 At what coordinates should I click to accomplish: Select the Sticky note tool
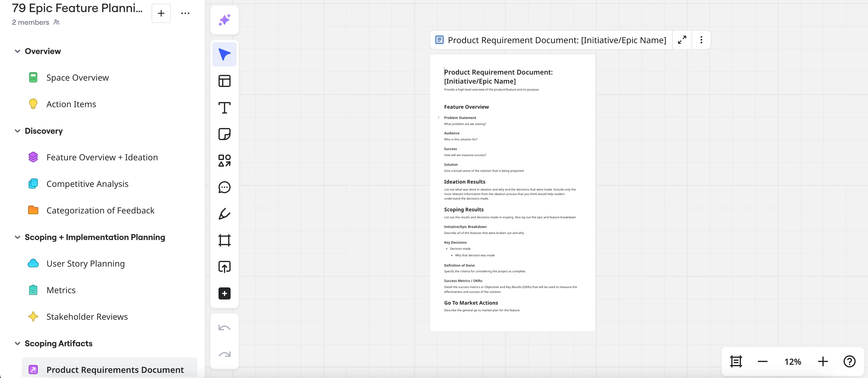pos(225,134)
